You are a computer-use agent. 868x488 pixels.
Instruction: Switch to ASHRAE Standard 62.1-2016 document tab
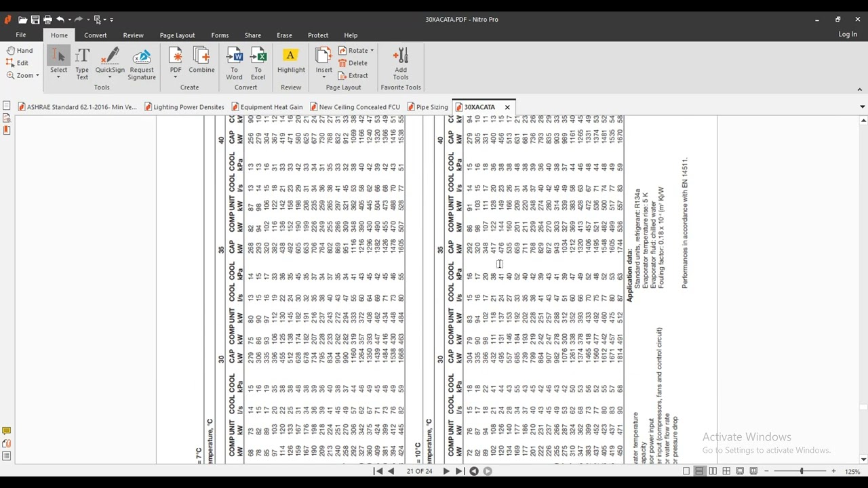[77, 107]
